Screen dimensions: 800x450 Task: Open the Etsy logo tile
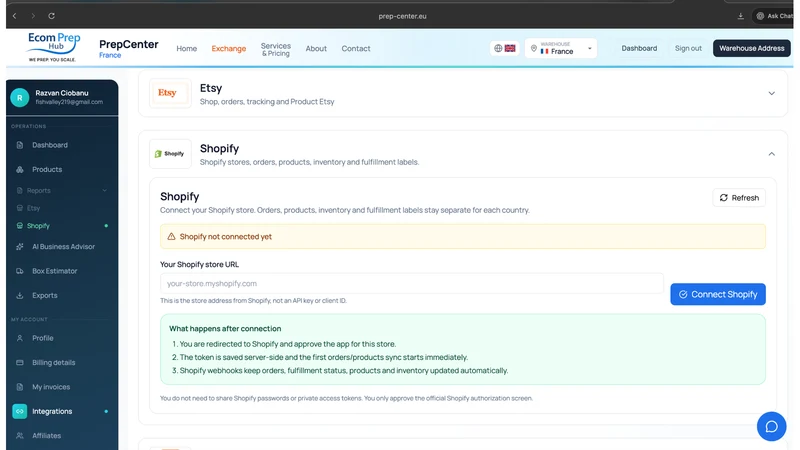point(170,93)
